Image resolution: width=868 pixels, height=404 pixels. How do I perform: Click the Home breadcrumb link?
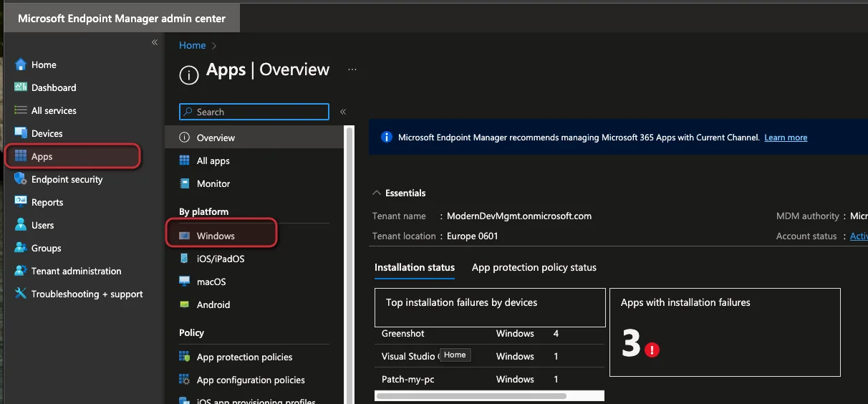192,45
